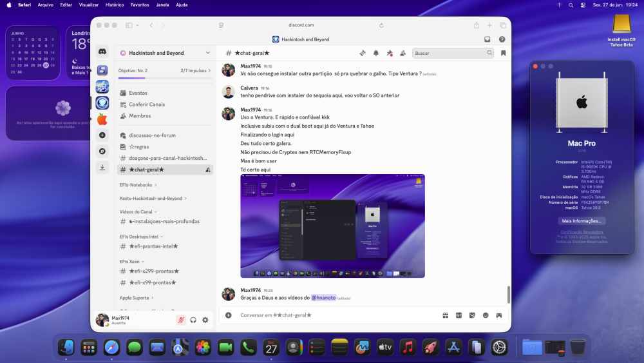Open the sticker picker in message bar

click(472, 315)
